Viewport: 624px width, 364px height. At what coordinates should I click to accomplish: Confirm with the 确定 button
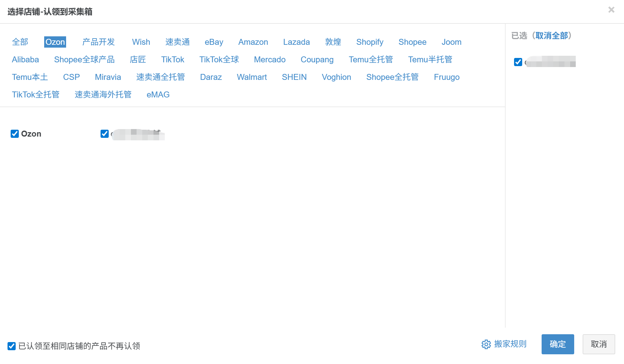[x=558, y=344]
